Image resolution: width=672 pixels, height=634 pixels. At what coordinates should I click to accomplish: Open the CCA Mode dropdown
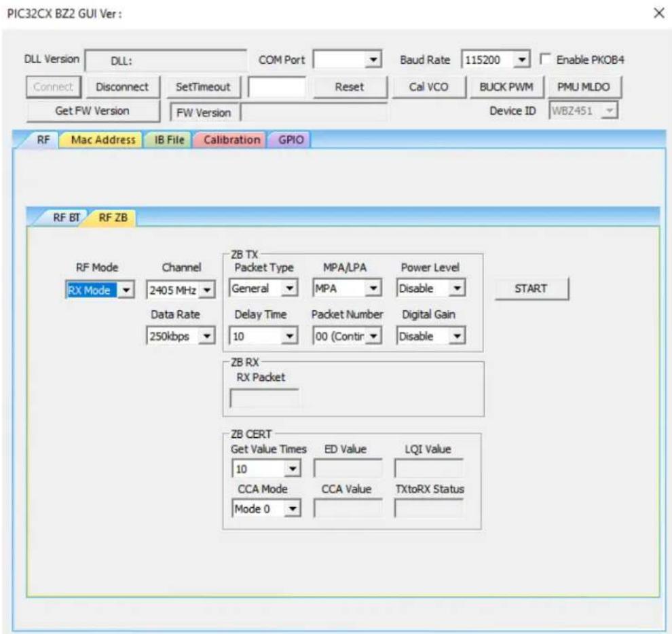(293, 509)
